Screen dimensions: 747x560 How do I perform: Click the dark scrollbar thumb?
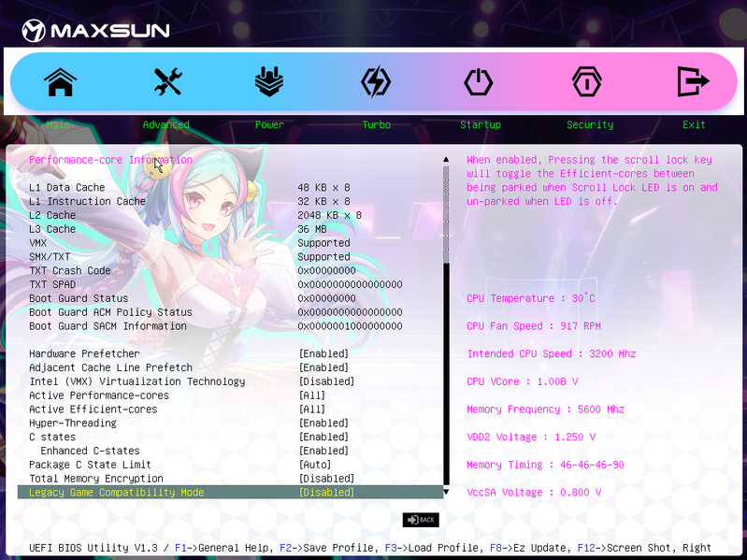pos(446,374)
